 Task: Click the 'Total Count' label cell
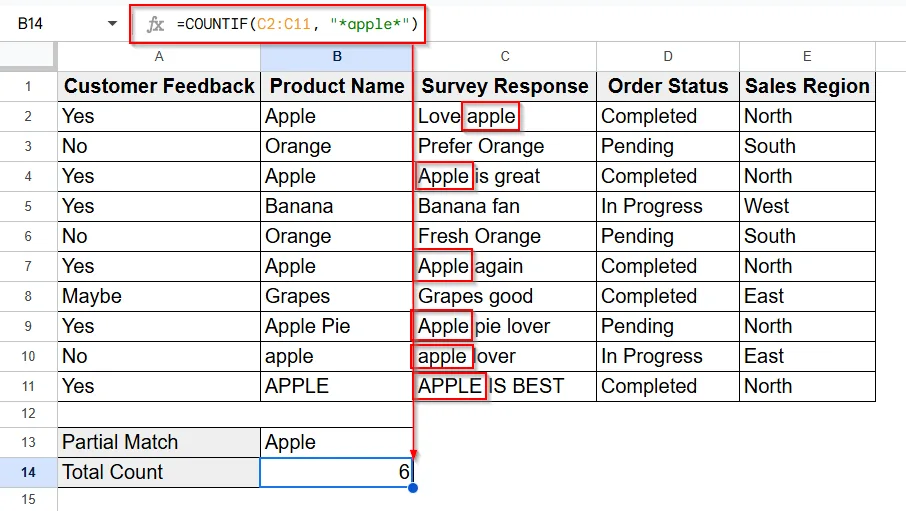[159, 472]
